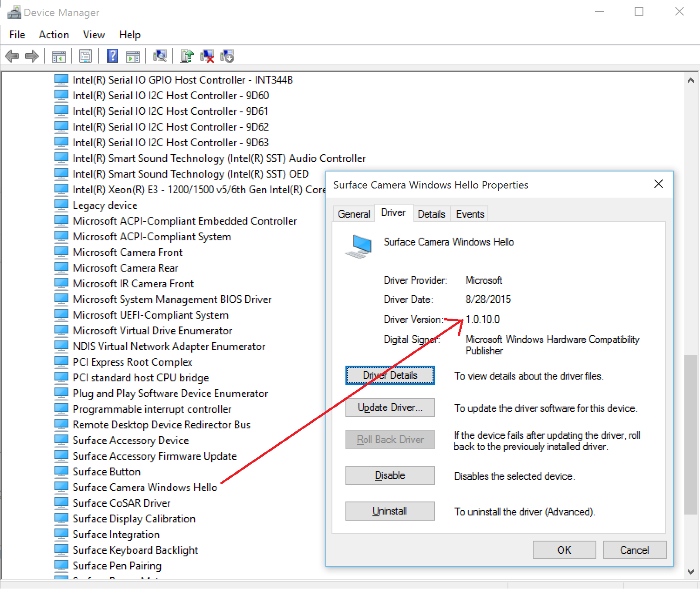Image resolution: width=700 pixels, height=589 pixels.
Task: Switch to the Details tab
Action: coord(431,214)
